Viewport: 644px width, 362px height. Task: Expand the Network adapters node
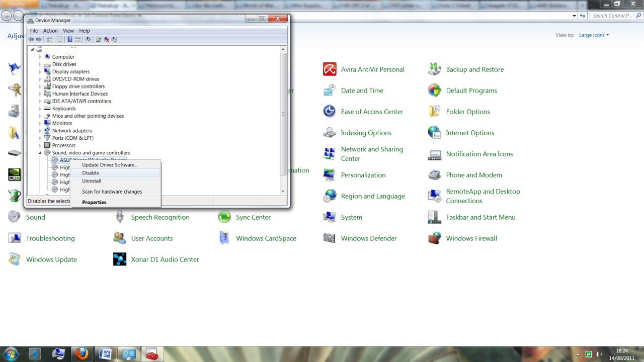point(40,131)
